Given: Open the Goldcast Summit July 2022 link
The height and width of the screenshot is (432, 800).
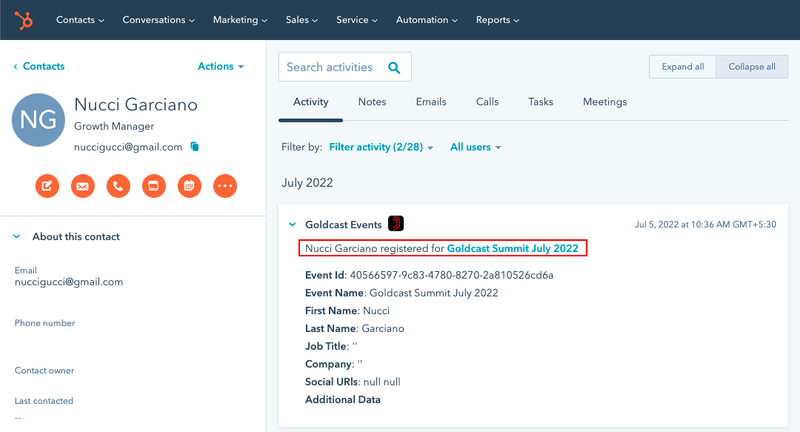Looking at the screenshot, I should click(x=512, y=247).
